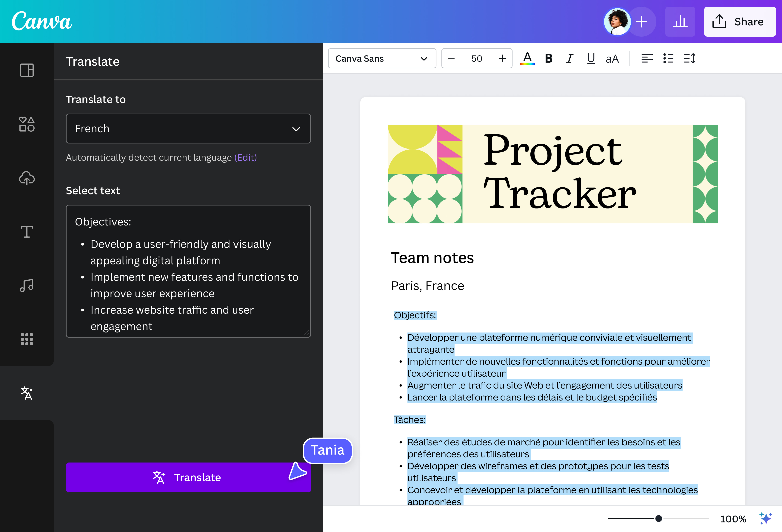Screen dimensions: 782x532
Task: Click the Edit link for language detection
Action: pos(245,157)
